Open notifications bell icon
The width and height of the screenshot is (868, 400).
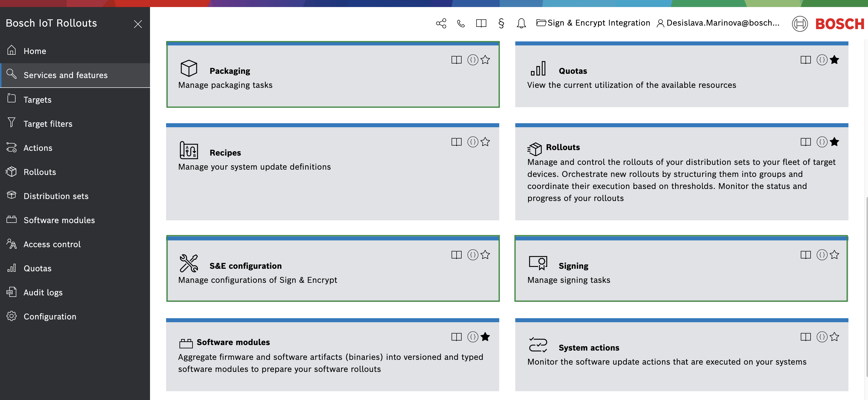tap(521, 23)
